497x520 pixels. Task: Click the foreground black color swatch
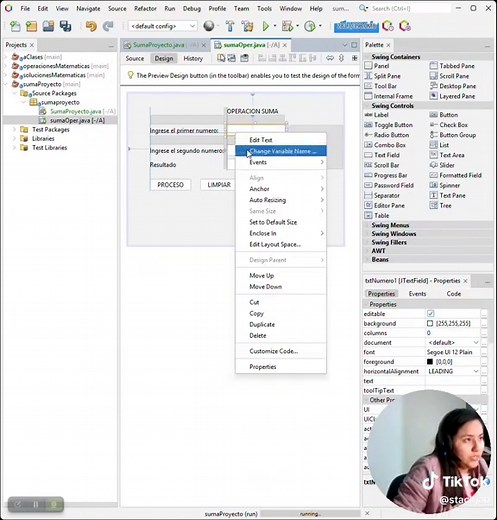(x=430, y=362)
